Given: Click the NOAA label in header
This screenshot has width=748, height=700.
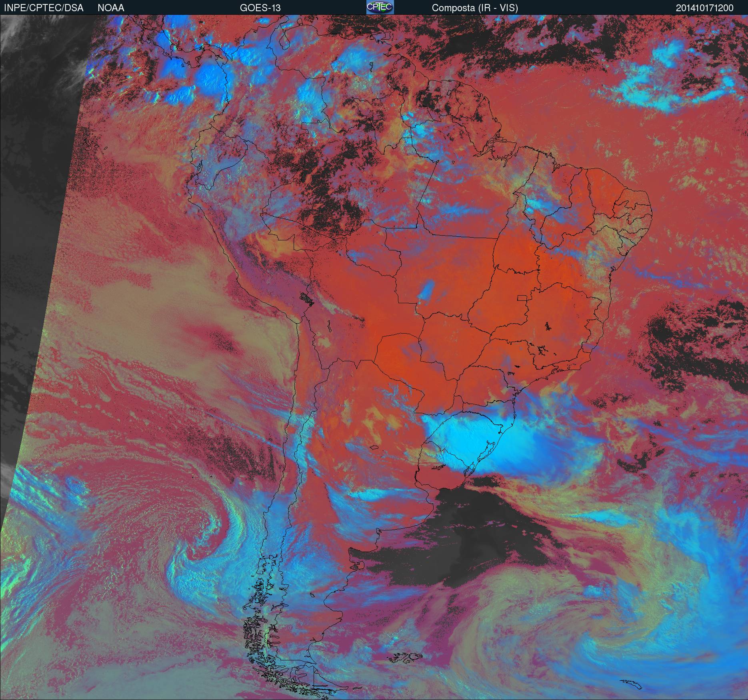Looking at the screenshot, I should coord(111,8).
